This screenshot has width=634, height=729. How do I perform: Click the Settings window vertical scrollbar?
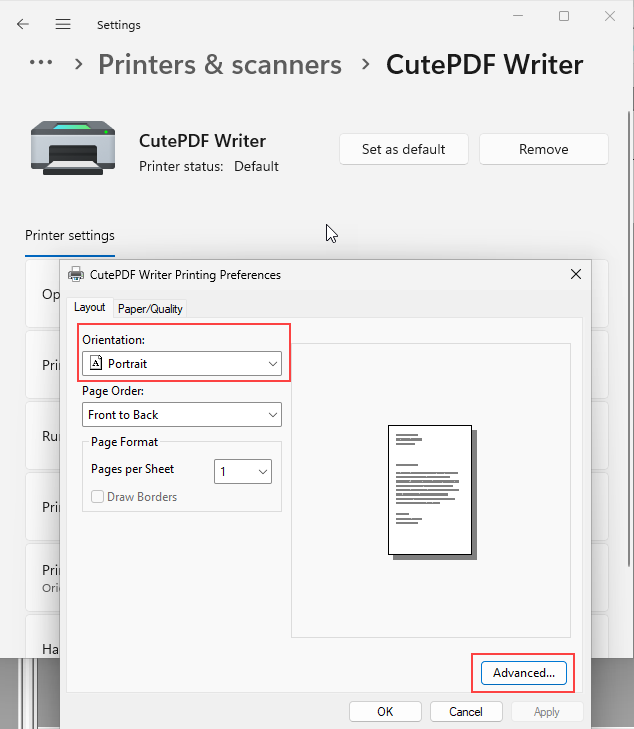coord(630,338)
